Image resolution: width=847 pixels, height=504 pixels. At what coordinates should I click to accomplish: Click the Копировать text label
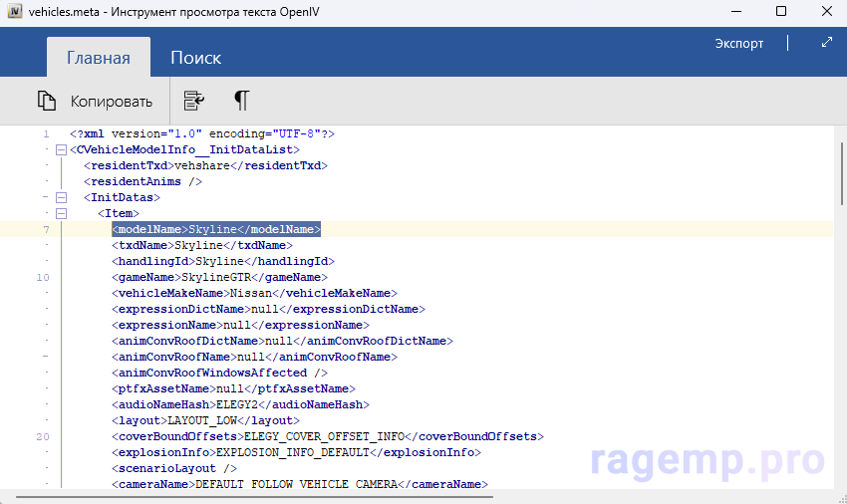click(x=111, y=102)
